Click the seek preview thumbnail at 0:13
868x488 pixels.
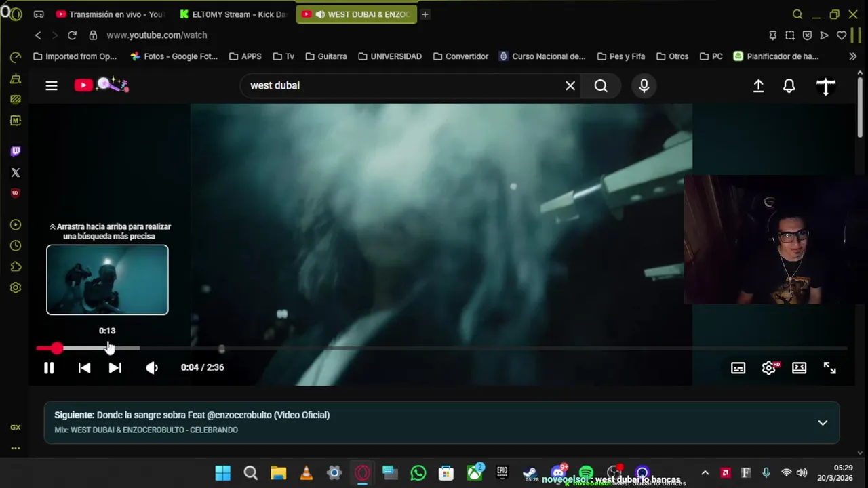point(107,280)
